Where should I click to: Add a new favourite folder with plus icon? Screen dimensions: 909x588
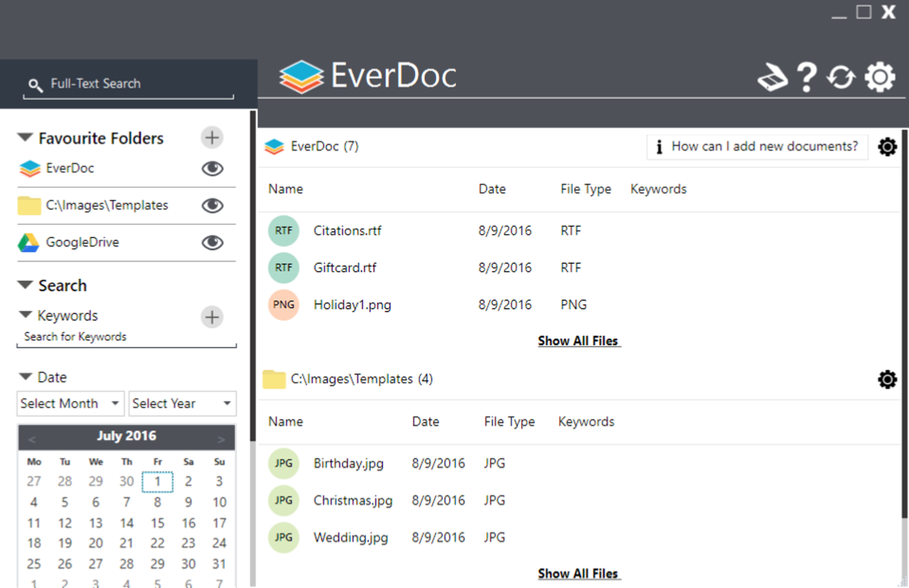point(212,137)
